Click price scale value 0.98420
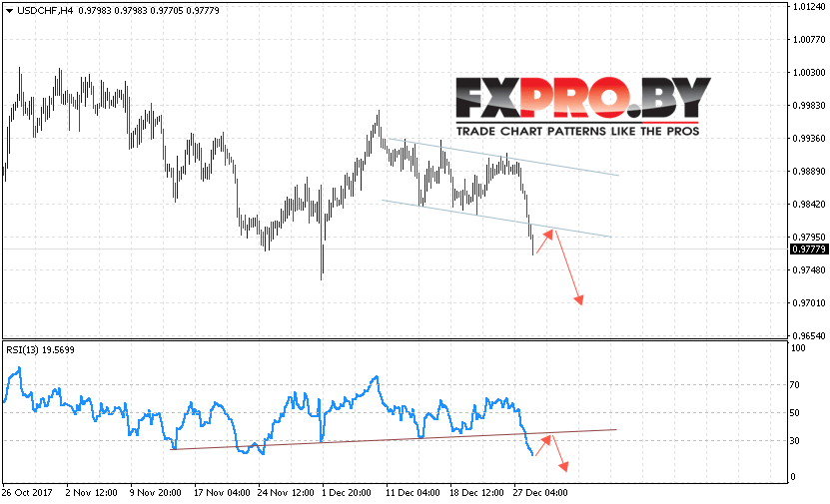Viewport: 830px width, 504px height. click(x=809, y=205)
